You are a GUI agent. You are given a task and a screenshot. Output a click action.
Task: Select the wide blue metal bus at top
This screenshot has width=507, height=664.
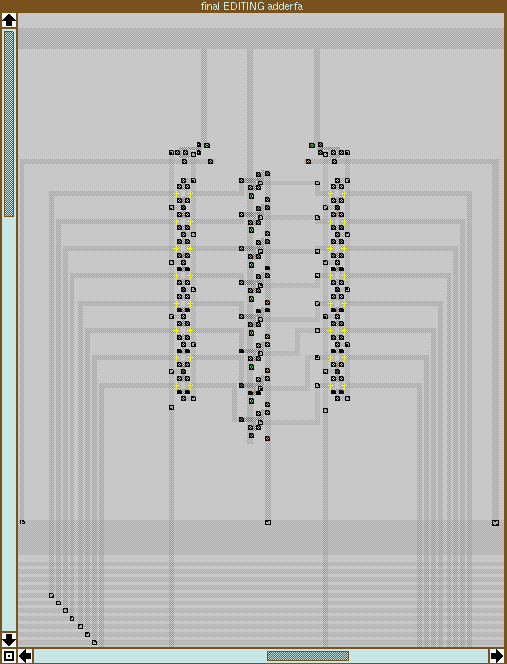pyautogui.click(x=261, y=39)
